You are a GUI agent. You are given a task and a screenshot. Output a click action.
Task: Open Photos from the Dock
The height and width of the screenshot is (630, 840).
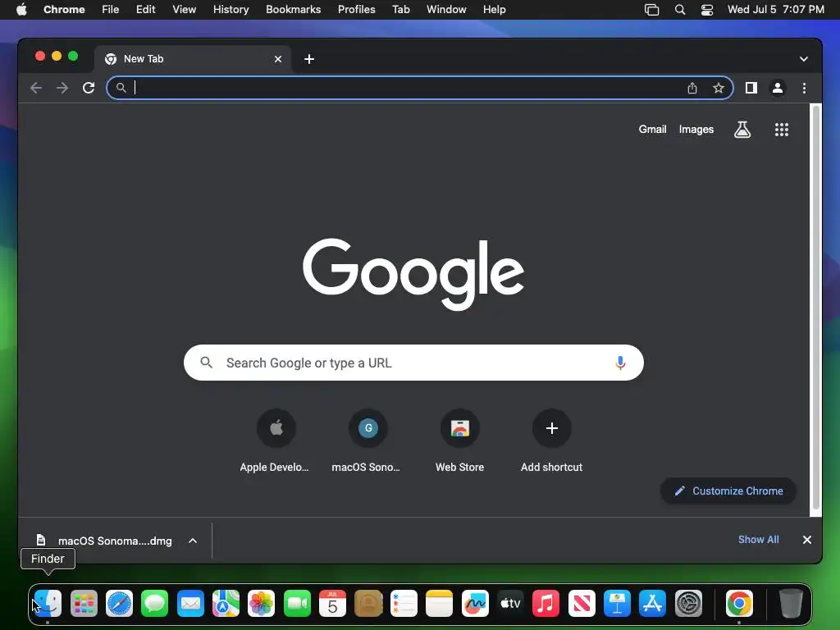262,604
